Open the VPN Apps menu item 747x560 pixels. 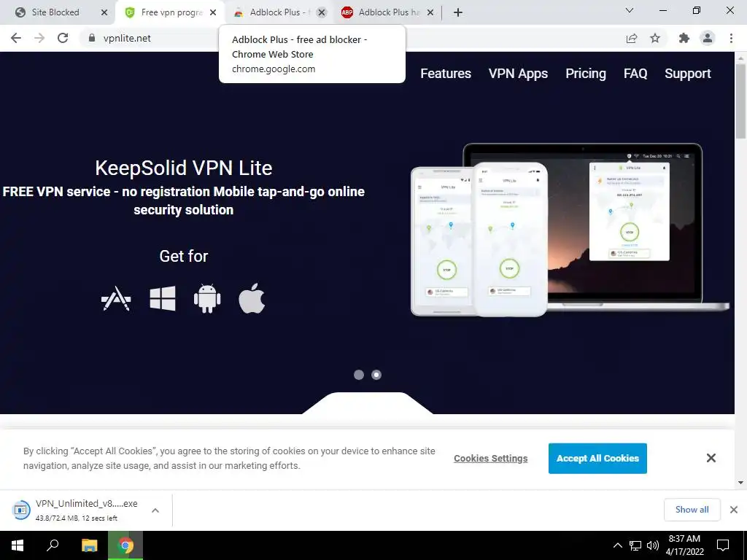coord(518,74)
